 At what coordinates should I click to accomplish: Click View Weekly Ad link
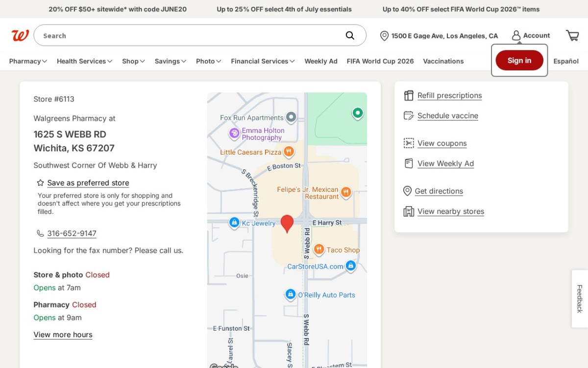click(x=445, y=163)
